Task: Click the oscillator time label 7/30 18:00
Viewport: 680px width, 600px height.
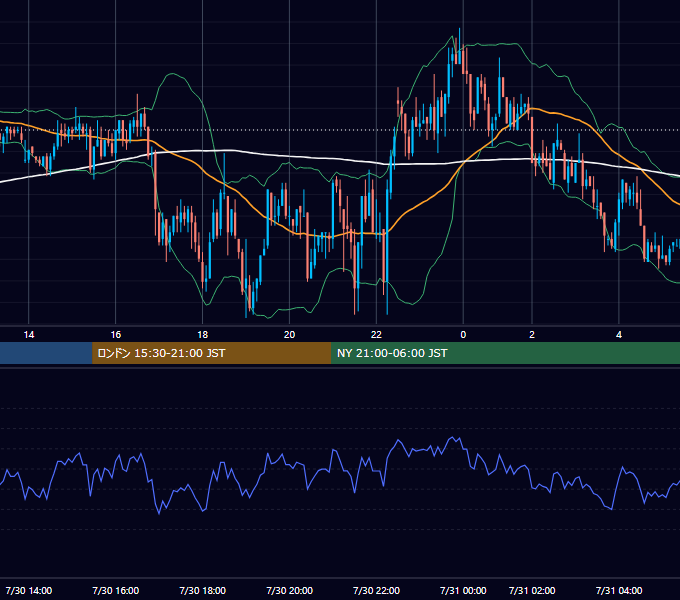Action: click(203, 590)
